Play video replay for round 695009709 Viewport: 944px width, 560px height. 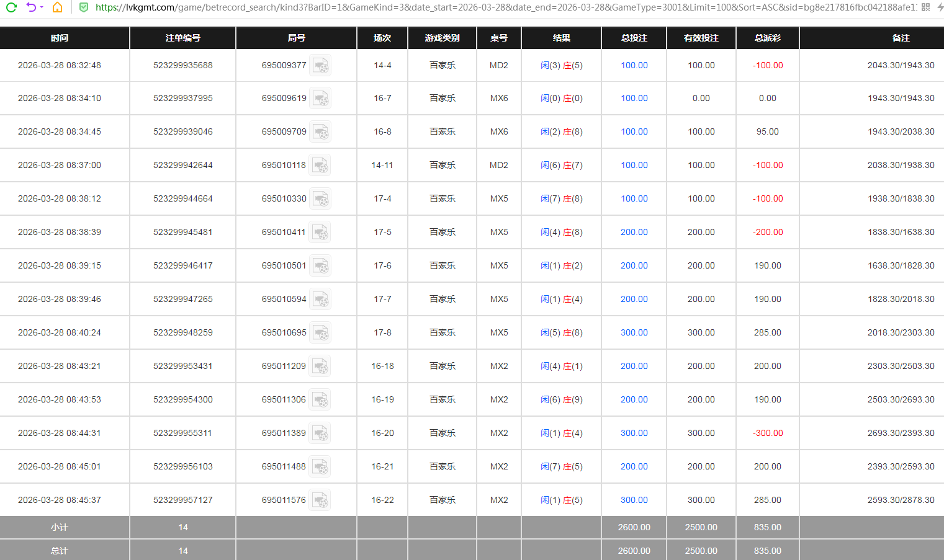coord(320,132)
